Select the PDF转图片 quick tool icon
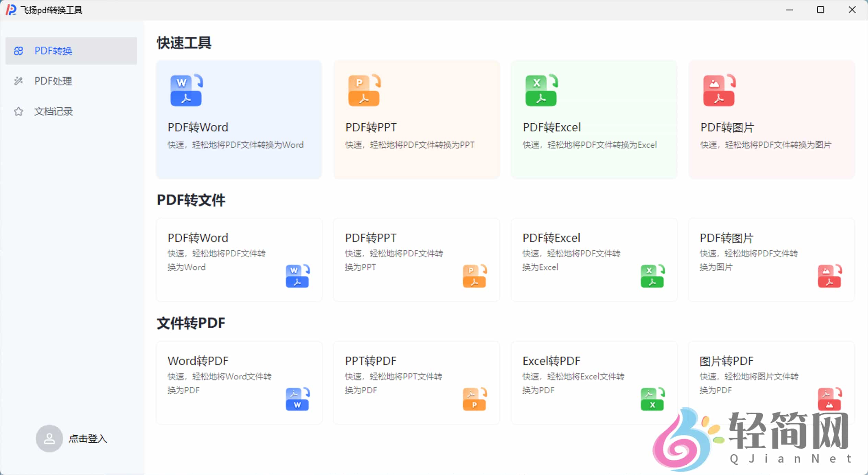The height and width of the screenshot is (475, 868). tap(719, 90)
